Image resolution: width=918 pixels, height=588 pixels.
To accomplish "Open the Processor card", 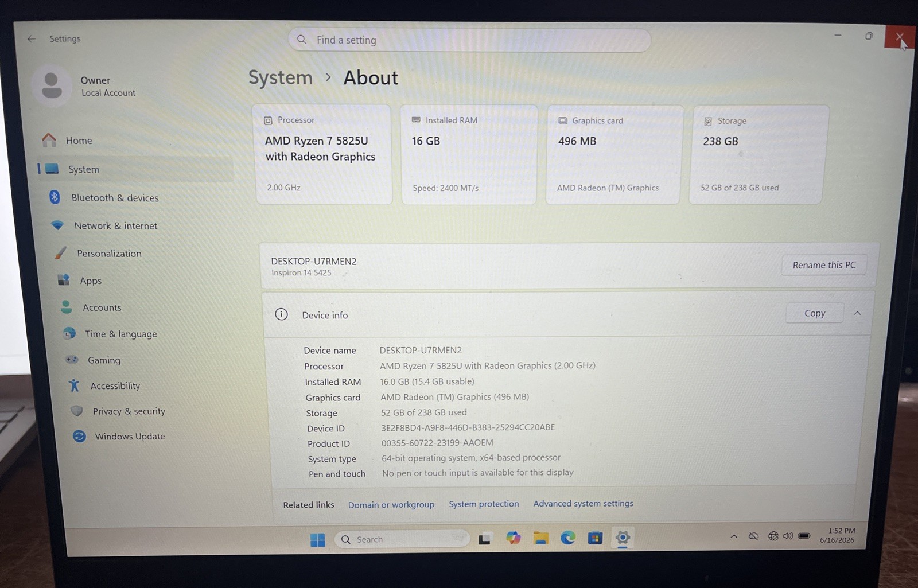I will [324, 154].
